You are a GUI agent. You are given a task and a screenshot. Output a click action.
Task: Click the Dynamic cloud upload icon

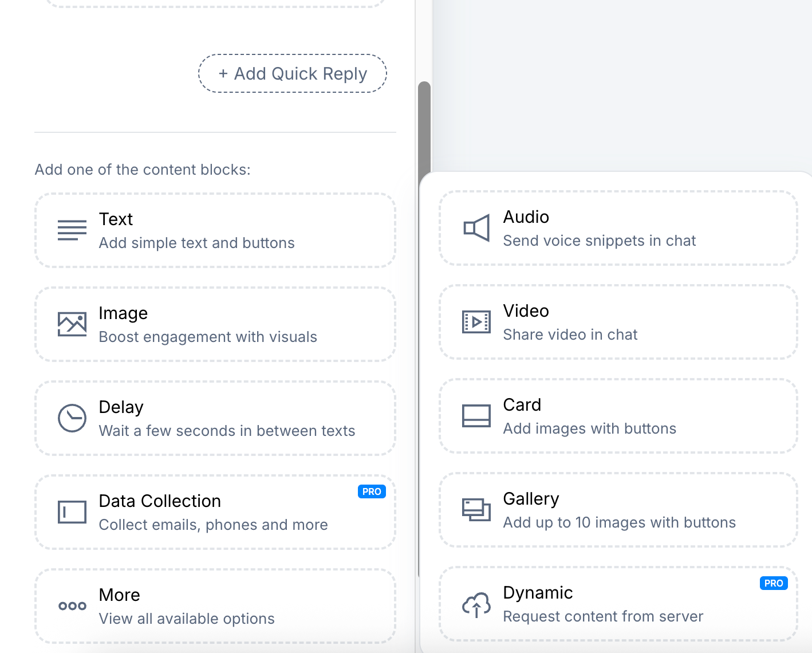(x=476, y=605)
